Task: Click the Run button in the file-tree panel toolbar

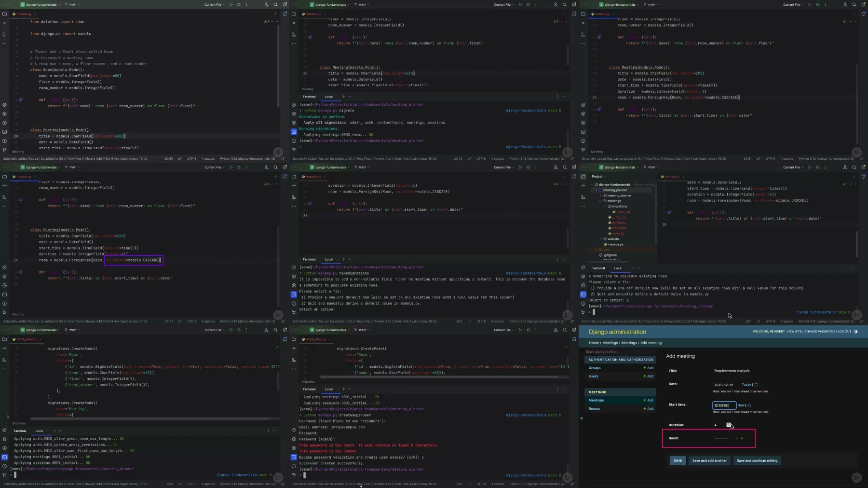Action: [x=810, y=167]
